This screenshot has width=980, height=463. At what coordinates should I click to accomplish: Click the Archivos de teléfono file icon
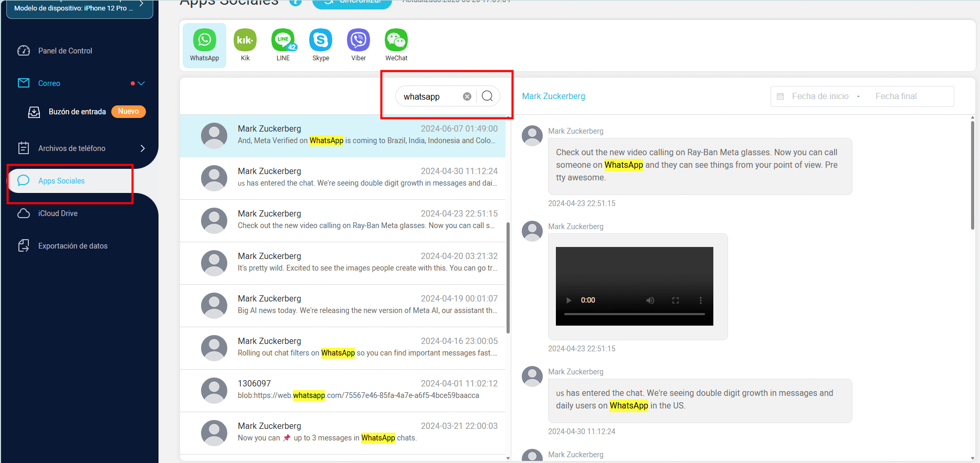pos(24,148)
